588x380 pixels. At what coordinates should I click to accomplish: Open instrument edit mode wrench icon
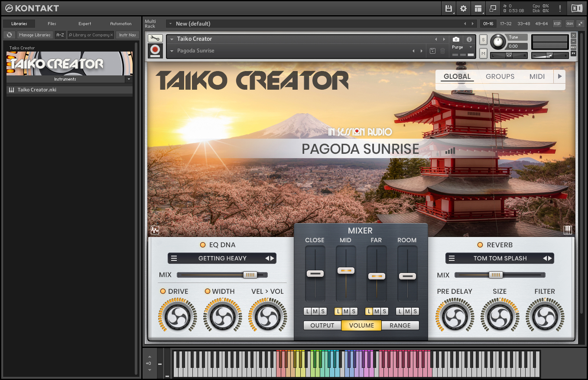(155, 39)
